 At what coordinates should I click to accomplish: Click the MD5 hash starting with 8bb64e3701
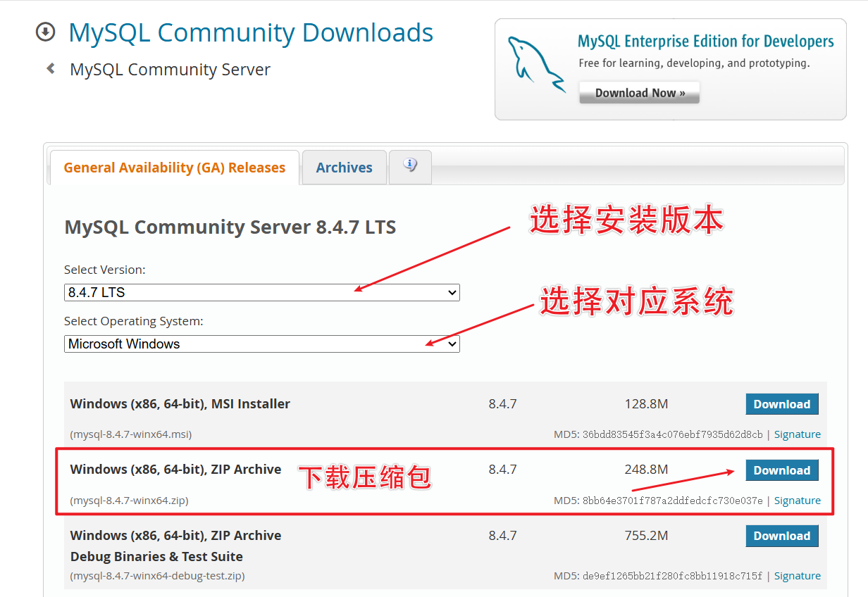(672, 501)
